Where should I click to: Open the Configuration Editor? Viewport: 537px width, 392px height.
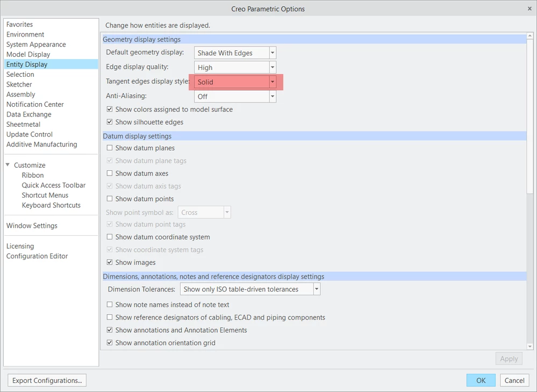[37, 256]
